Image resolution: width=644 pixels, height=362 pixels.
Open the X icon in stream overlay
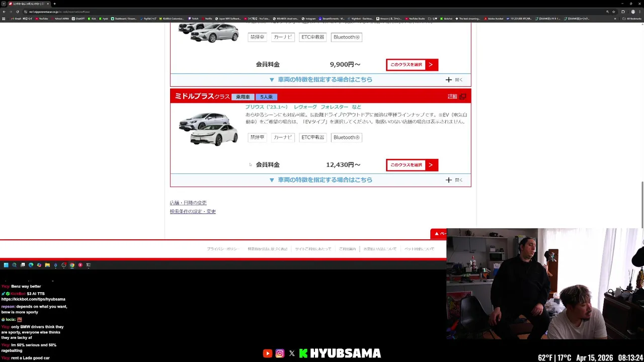point(292,353)
